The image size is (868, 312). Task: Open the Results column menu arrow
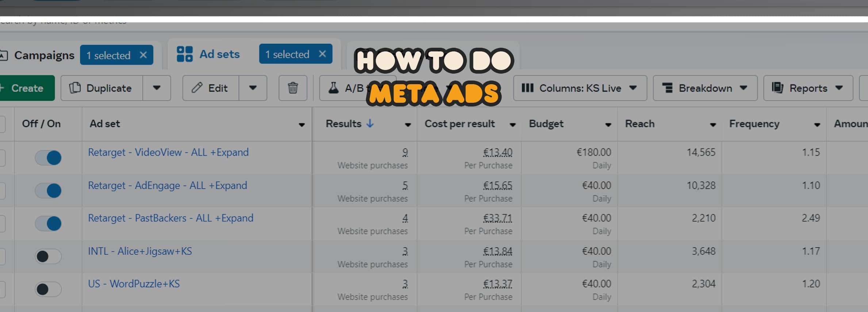[x=408, y=125]
